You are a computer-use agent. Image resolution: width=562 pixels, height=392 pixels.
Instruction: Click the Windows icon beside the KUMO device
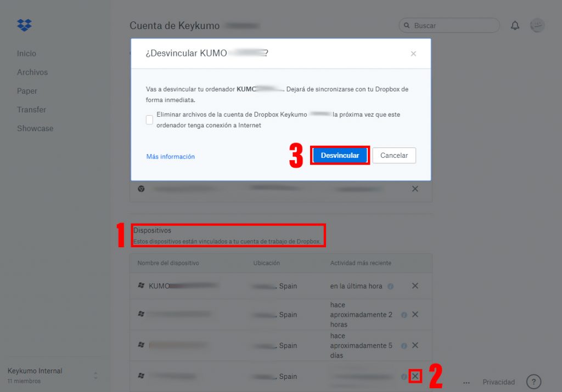pyautogui.click(x=141, y=285)
